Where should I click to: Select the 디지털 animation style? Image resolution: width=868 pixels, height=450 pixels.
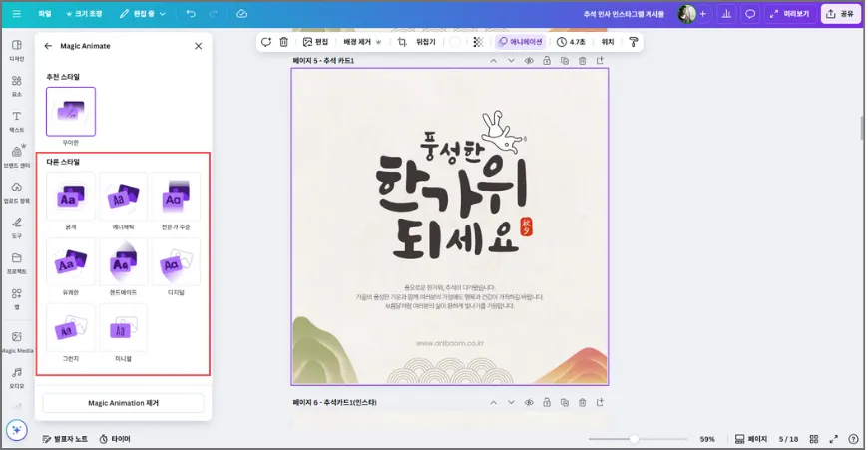click(x=176, y=262)
